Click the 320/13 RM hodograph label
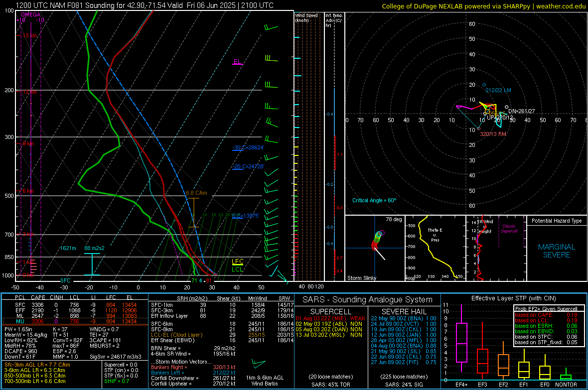This screenshot has width=588, height=390. (493, 134)
